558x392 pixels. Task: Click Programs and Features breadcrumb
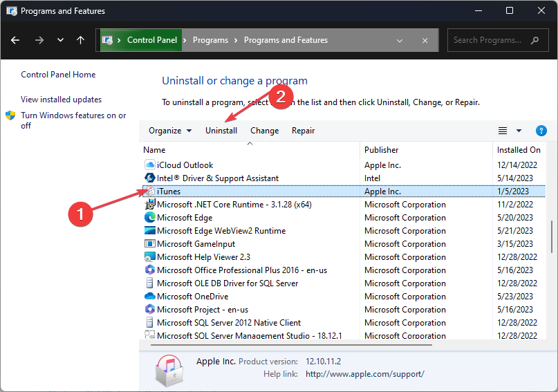point(286,40)
